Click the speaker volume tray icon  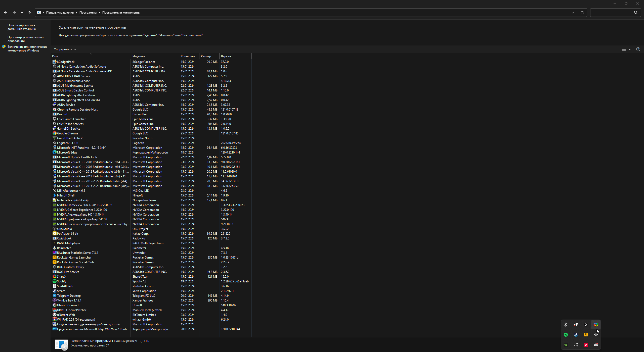click(x=576, y=345)
